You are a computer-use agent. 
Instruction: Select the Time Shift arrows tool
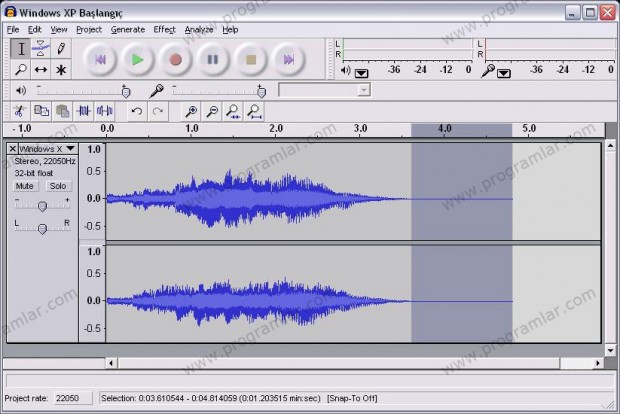(41, 70)
